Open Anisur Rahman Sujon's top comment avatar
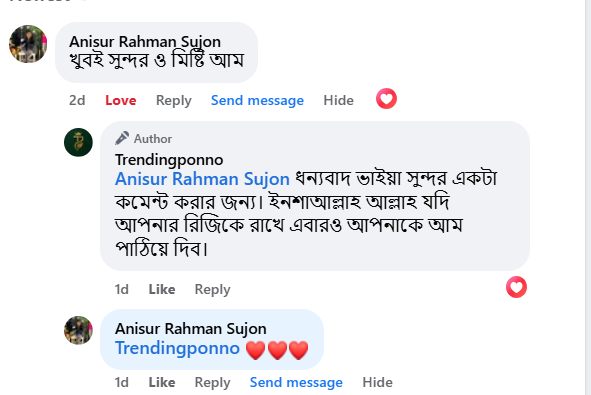This screenshot has width=591, height=395. click(x=28, y=44)
